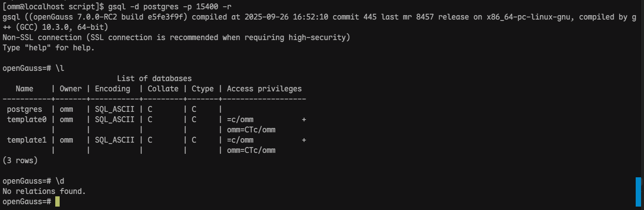Click the \d command after the prompt
This screenshot has width=644, height=210.
60,181
